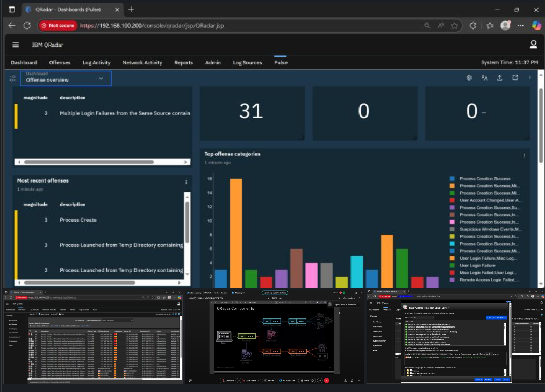Viewport: 545px width, 392px height.
Task: Open browser settings and more menu
Action: pyautogui.click(x=520, y=25)
